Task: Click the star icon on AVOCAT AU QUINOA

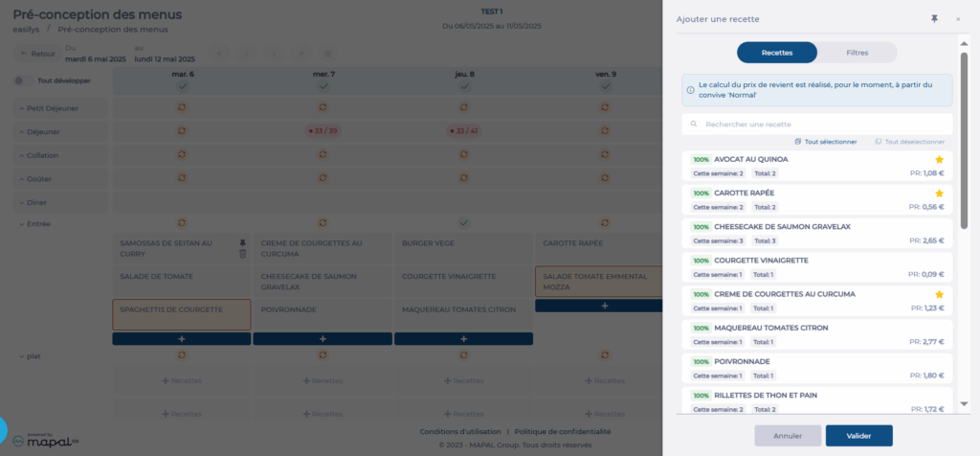Action: pyautogui.click(x=939, y=159)
